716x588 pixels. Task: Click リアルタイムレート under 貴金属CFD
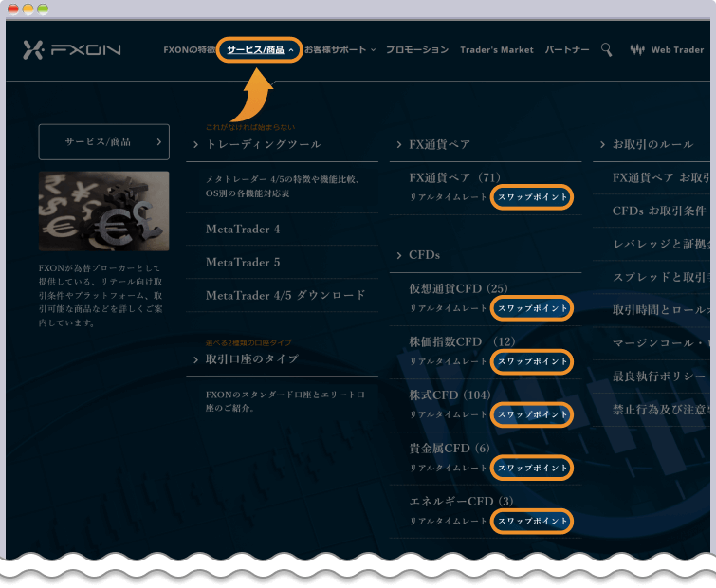[448, 468]
